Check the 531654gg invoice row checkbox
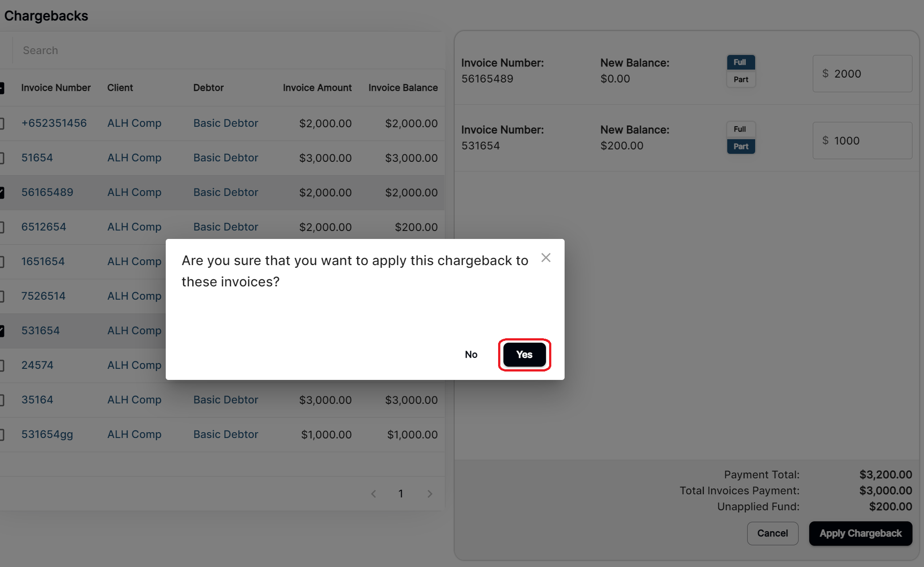The image size is (924, 567). tap(1, 434)
